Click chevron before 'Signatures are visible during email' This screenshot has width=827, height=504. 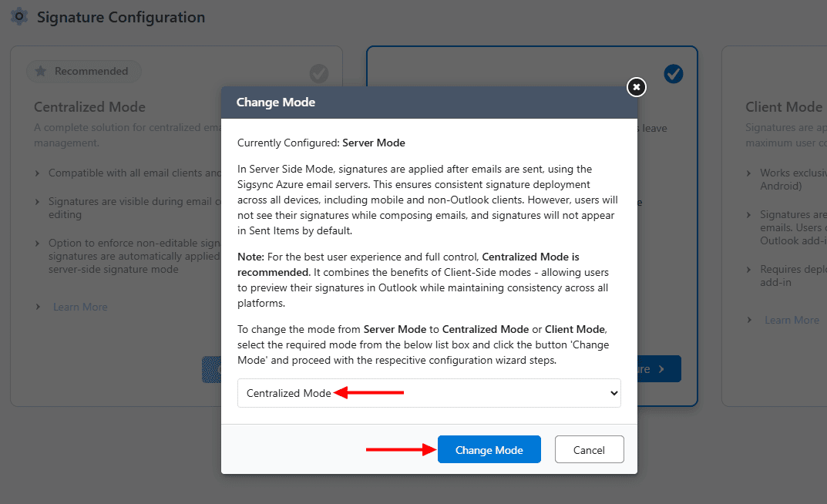38,202
